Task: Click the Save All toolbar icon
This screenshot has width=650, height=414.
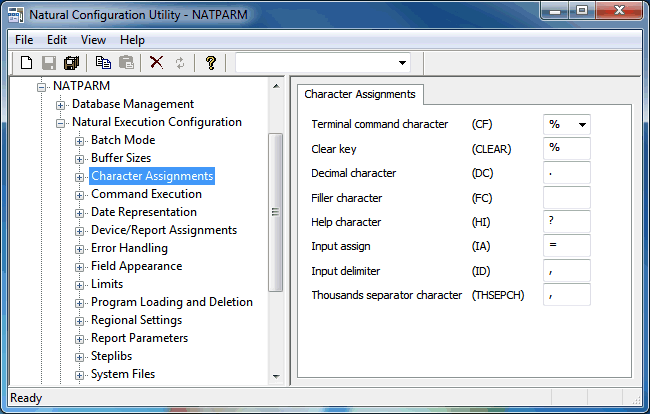Action: tap(71, 63)
